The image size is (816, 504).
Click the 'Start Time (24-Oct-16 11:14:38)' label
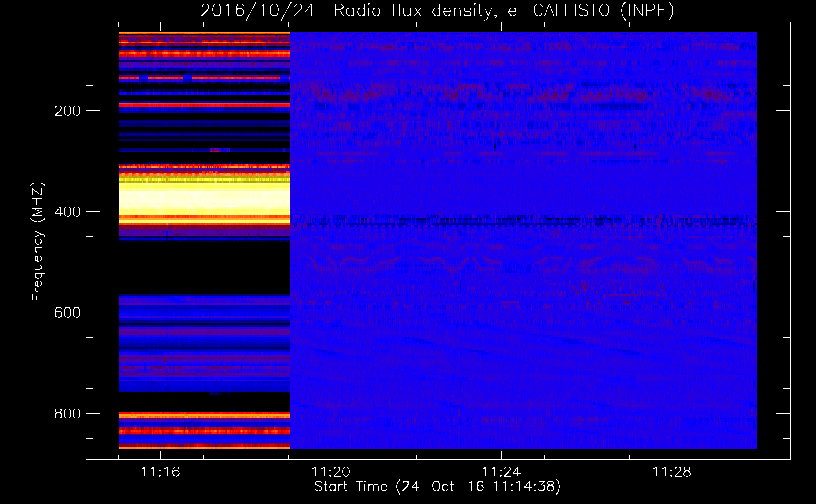[437, 487]
